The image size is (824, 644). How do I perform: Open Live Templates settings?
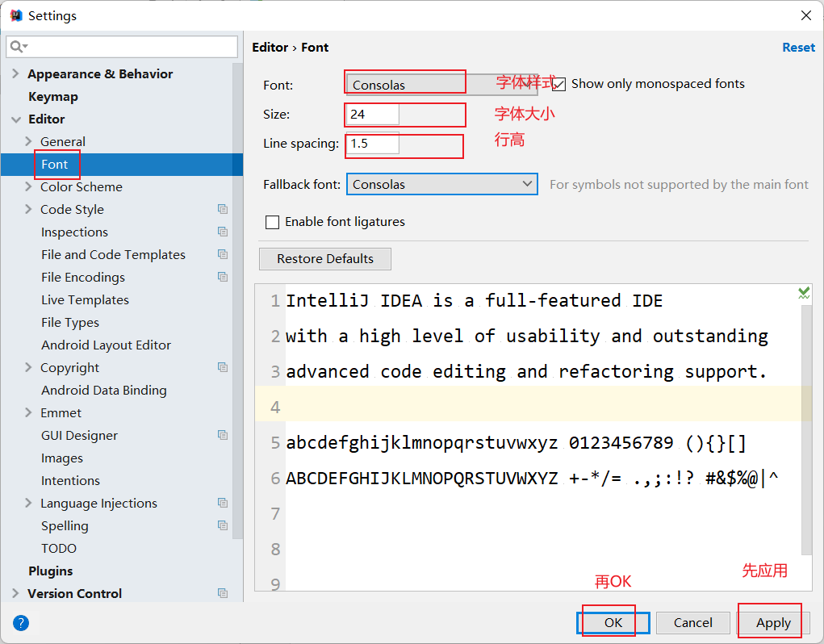(85, 300)
